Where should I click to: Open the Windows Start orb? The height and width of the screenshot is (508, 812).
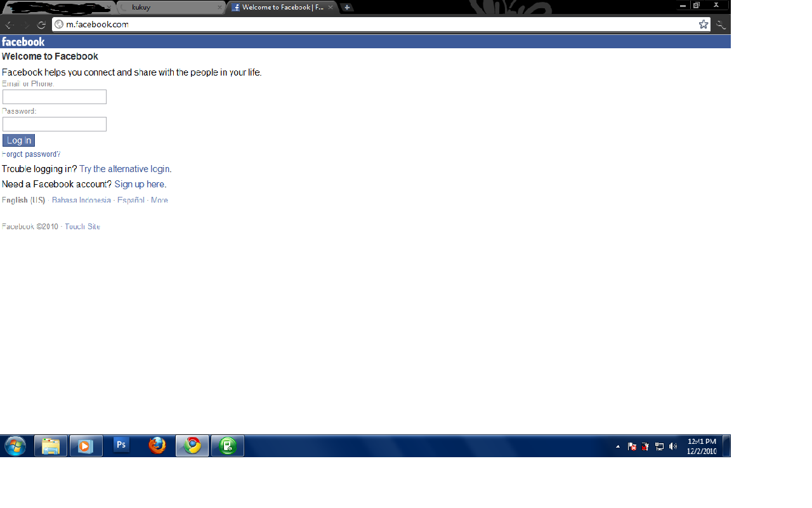click(x=15, y=446)
